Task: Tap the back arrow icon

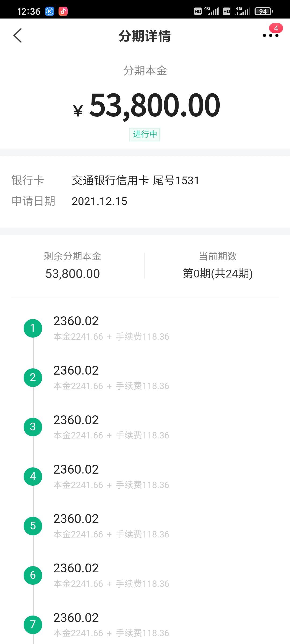Action: click(x=17, y=35)
